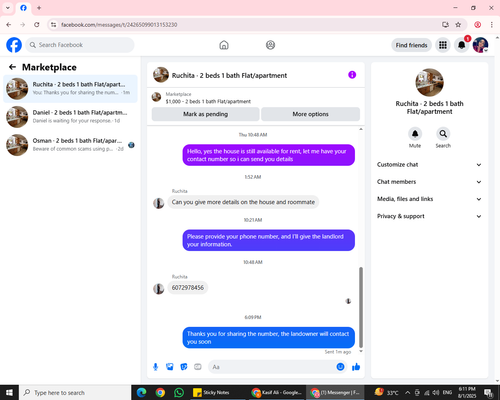The image size is (500, 400).
Task: Open the 33°C weather widget
Action: coord(387,392)
